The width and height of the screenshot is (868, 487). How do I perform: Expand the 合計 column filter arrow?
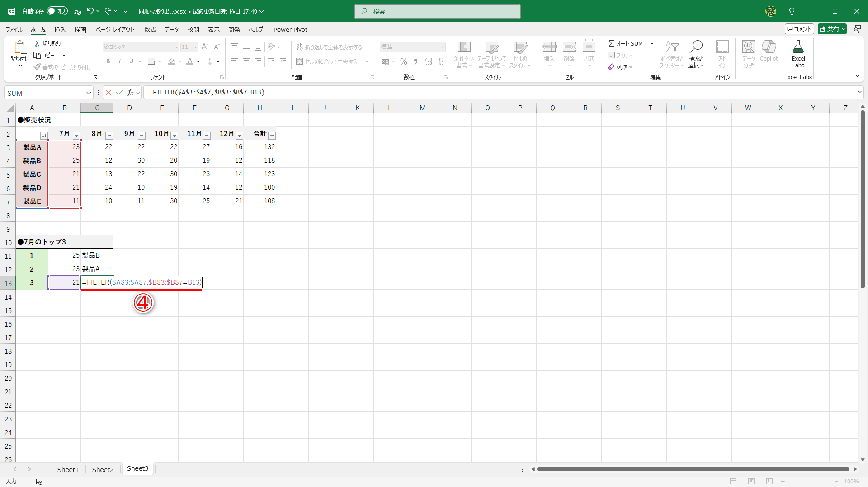pyautogui.click(x=272, y=136)
